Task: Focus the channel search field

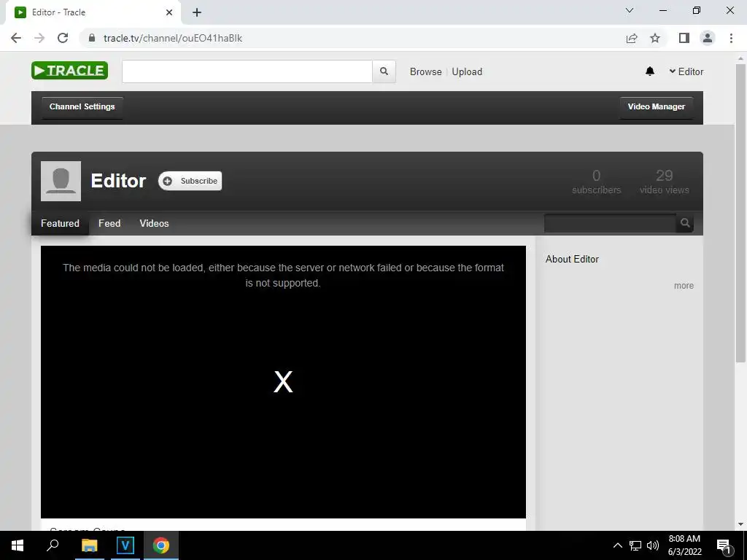Action: [611, 223]
